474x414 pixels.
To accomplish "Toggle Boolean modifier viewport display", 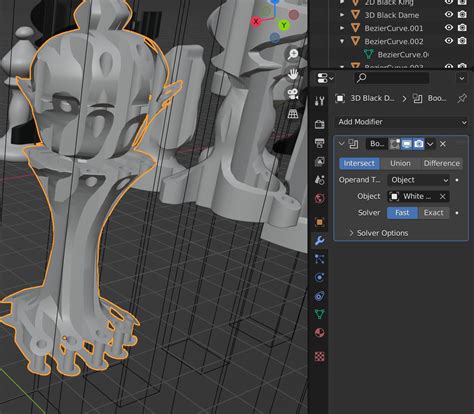I will [x=406, y=144].
